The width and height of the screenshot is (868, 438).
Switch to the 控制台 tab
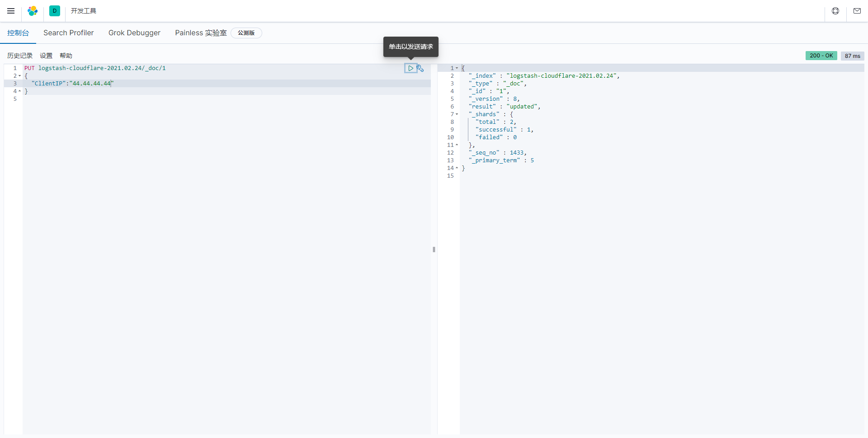[18, 33]
